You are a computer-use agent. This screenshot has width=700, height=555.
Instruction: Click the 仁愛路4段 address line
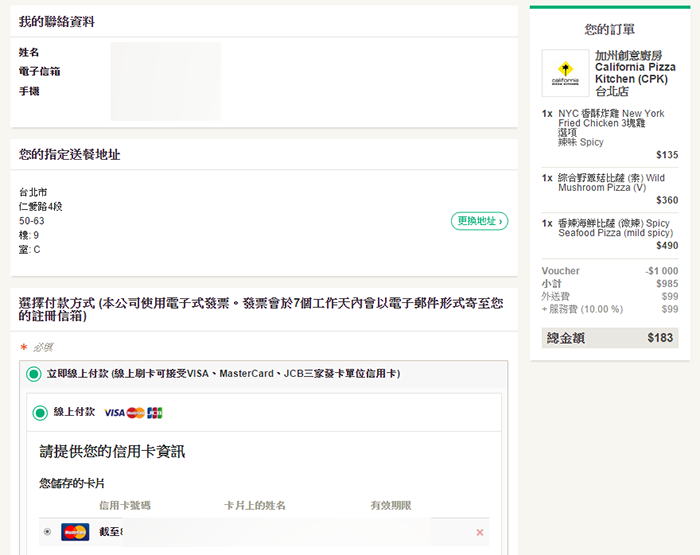(41, 207)
